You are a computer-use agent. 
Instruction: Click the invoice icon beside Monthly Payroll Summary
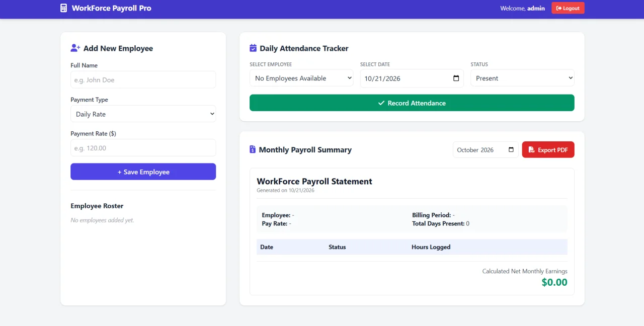253,149
